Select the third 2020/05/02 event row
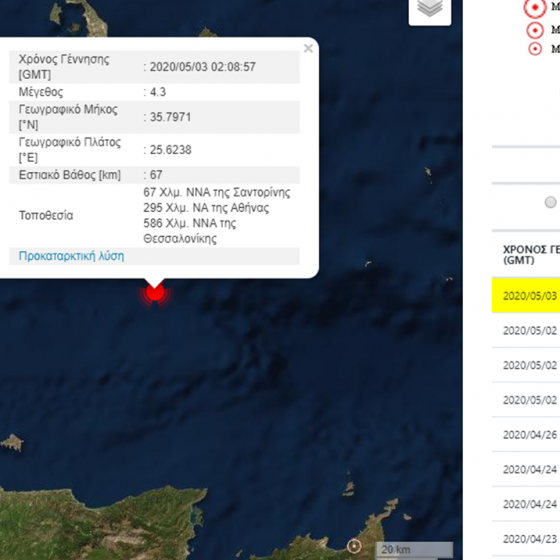 [x=526, y=400]
